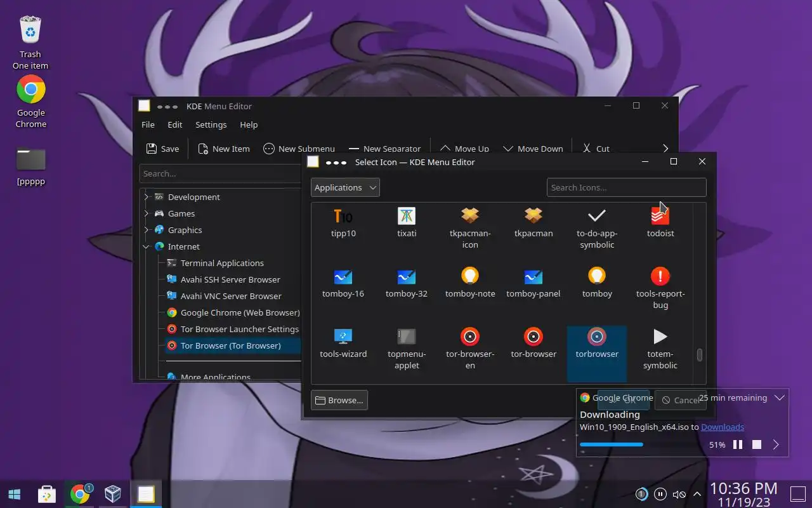
Task: Stop the Win10 ISO download
Action: tap(757, 444)
